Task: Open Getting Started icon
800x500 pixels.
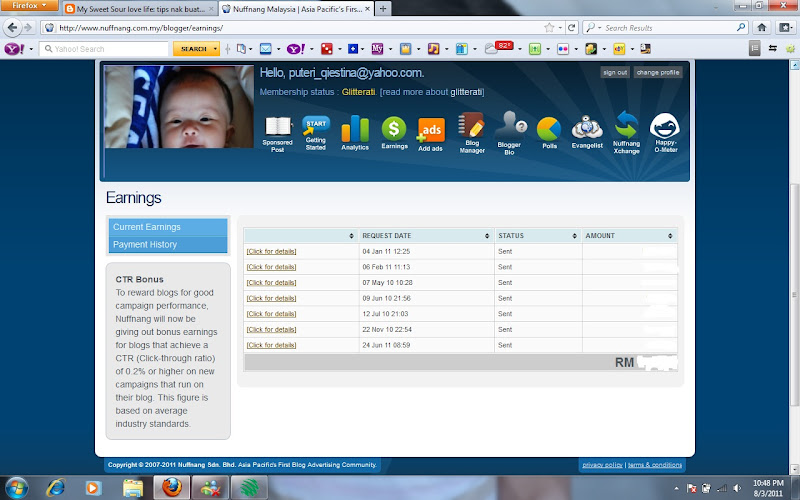Action: 316,133
